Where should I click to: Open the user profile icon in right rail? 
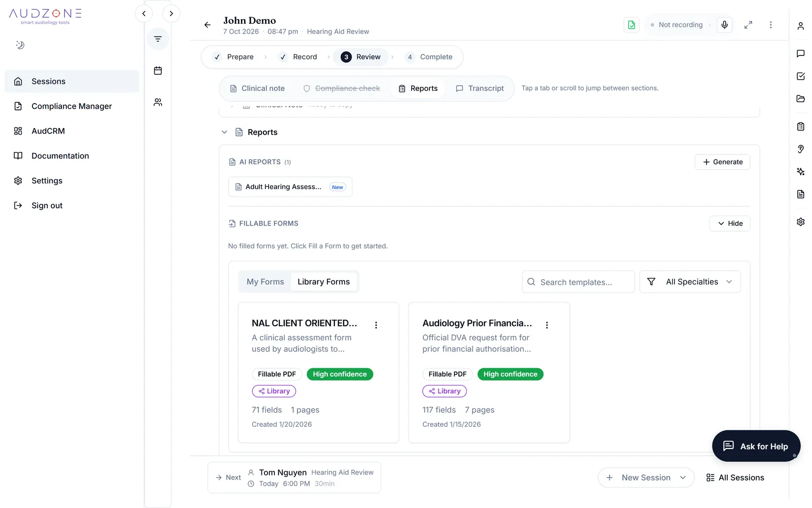(800, 26)
